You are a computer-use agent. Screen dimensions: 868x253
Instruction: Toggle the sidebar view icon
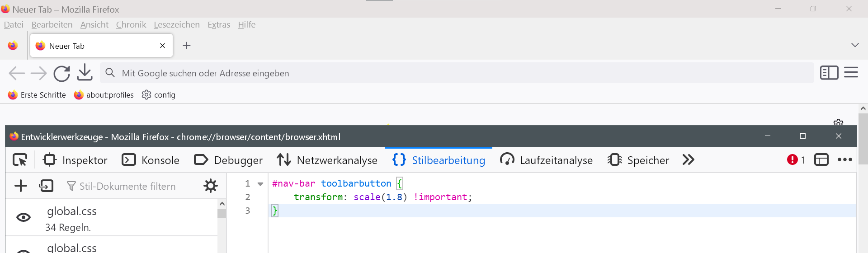tap(829, 73)
